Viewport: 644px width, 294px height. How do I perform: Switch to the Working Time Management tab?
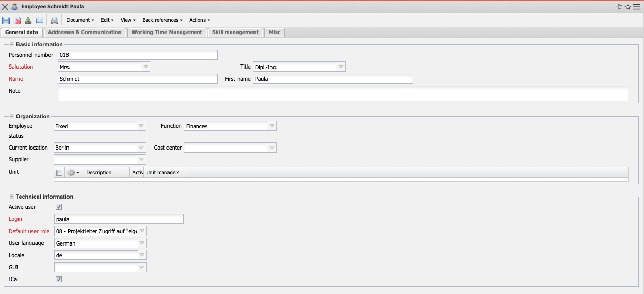[x=167, y=32]
